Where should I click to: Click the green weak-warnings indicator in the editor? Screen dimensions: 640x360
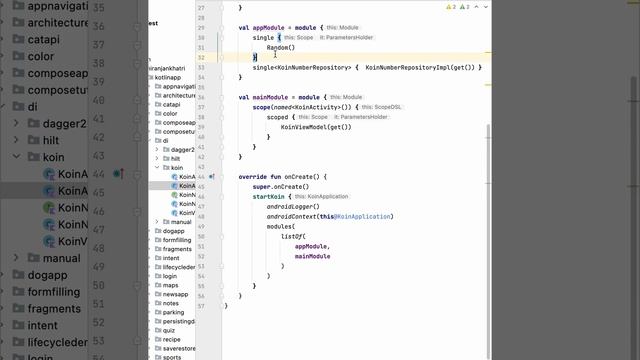tap(464, 7)
